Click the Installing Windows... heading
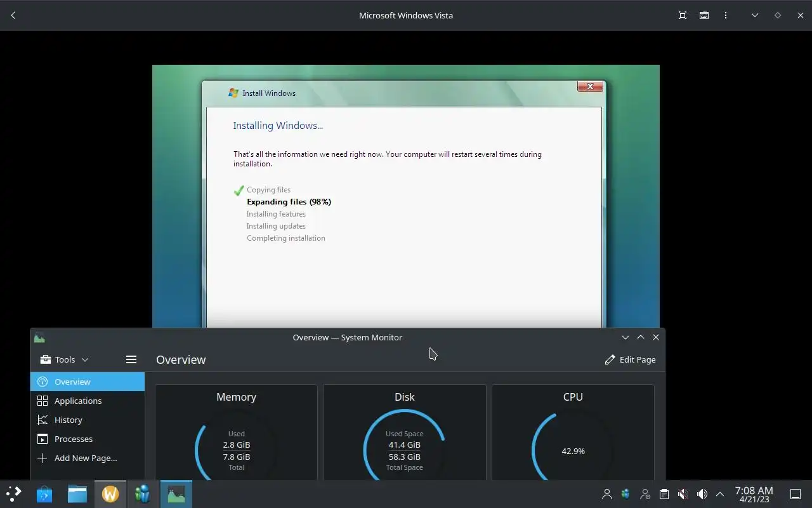This screenshot has width=812, height=508. [278, 126]
